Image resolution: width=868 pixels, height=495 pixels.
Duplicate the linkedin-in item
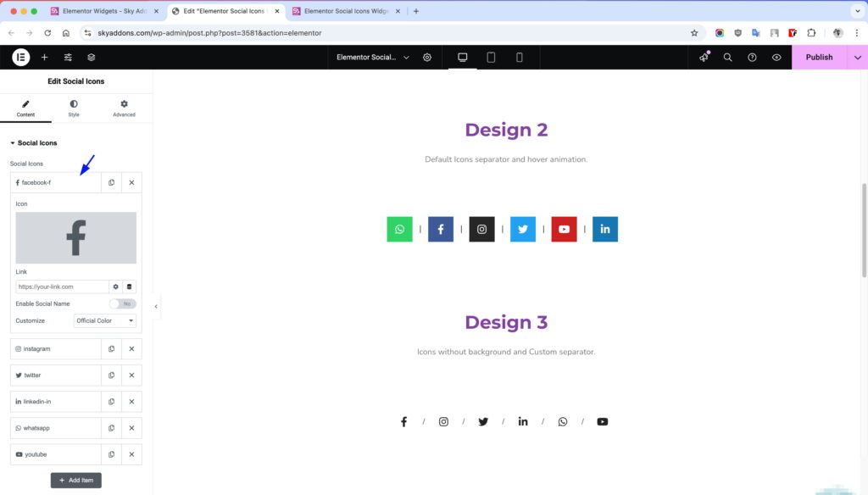[111, 402]
